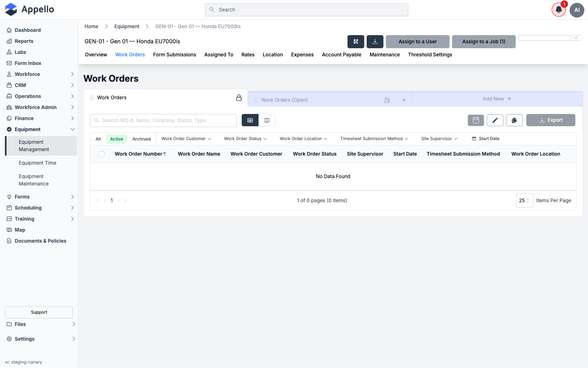Click the download icon button beside QR code

point(375,42)
